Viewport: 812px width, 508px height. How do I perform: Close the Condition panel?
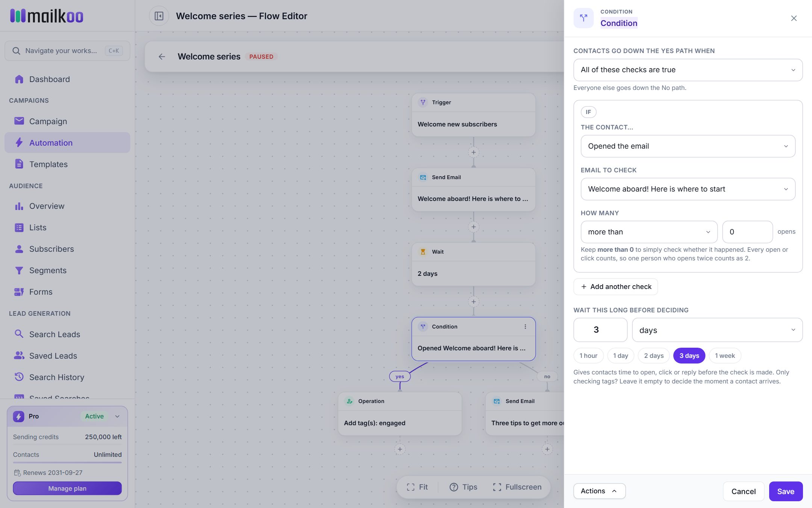point(794,18)
